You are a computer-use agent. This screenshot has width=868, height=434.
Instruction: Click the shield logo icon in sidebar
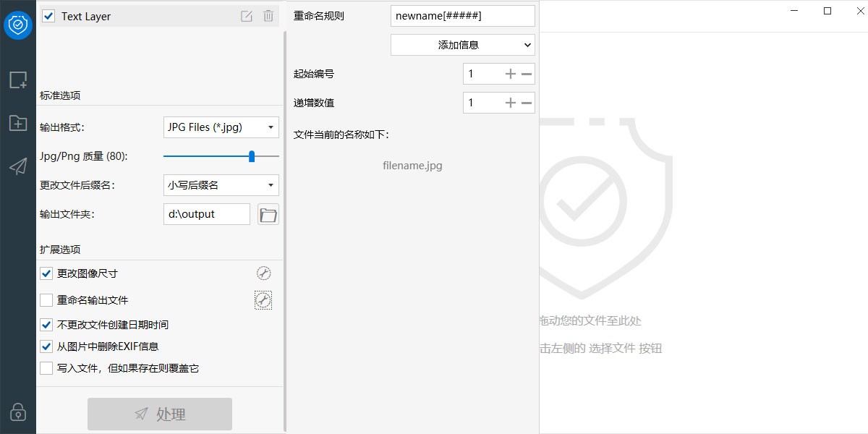(x=17, y=25)
